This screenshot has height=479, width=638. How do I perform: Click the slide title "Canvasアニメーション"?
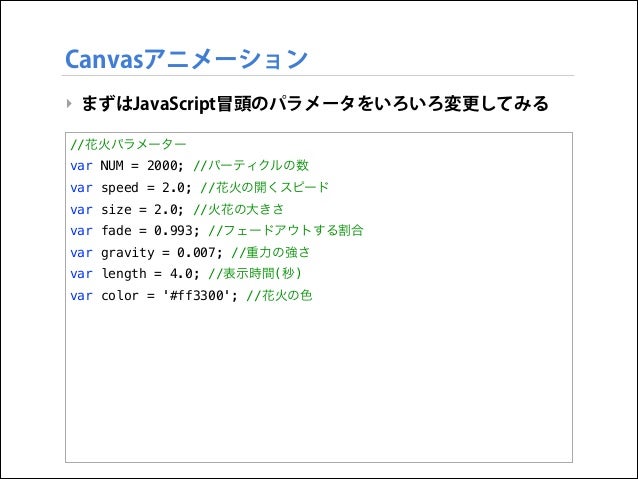pyautogui.click(x=186, y=59)
